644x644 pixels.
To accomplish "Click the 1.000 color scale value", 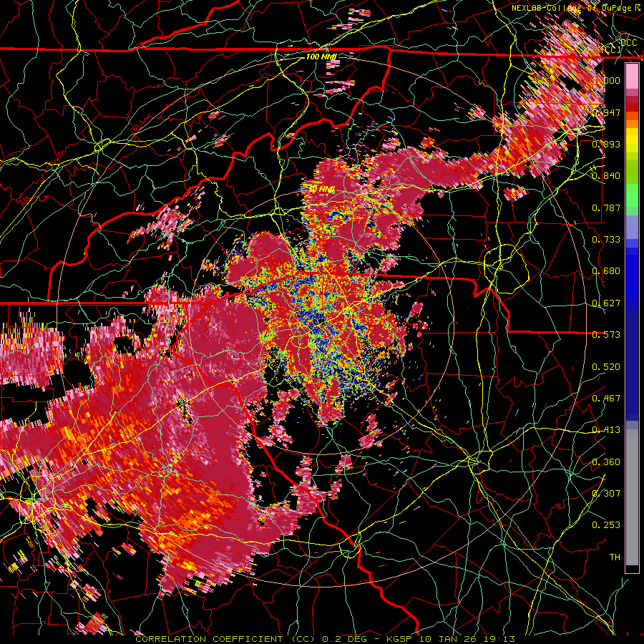I will 606,80.
